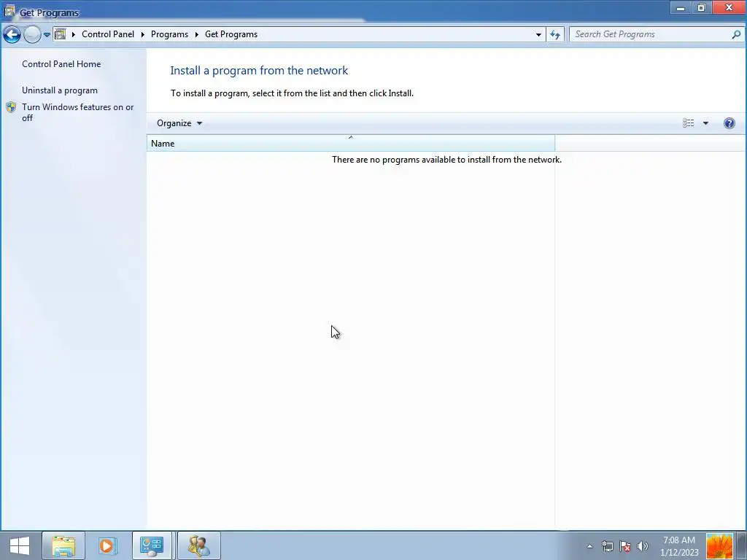Viewport: 747px width, 560px height.
Task: Expand arrow after Control Panel breadcrumb
Action: coord(142,34)
